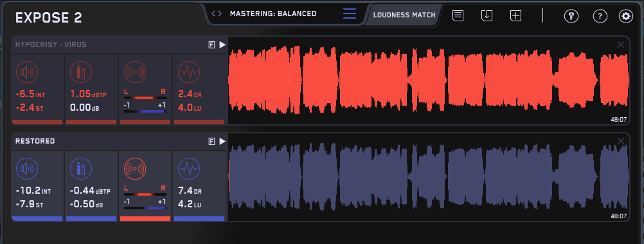Viewport: 644px width, 244px height.
Task: Open the settings gear icon
Action: 626,17
